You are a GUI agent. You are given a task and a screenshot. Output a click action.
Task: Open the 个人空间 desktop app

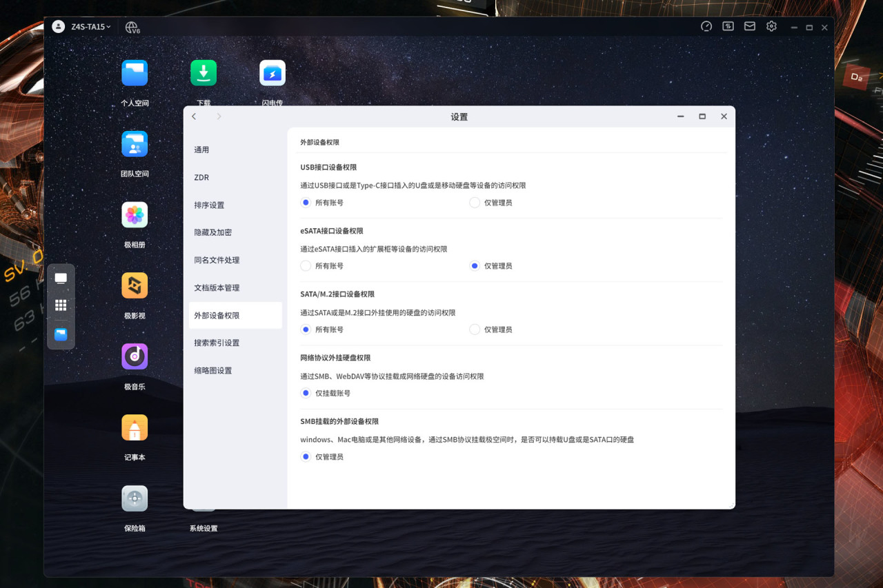coord(135,73)
